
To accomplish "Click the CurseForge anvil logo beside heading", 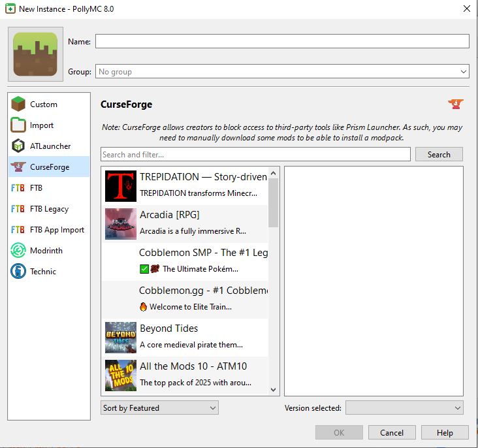I will [x=456, y=104].
